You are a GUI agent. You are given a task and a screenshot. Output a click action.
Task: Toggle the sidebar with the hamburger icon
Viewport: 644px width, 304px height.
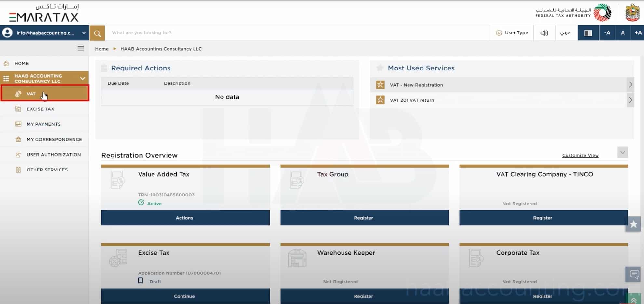[80, 48]
